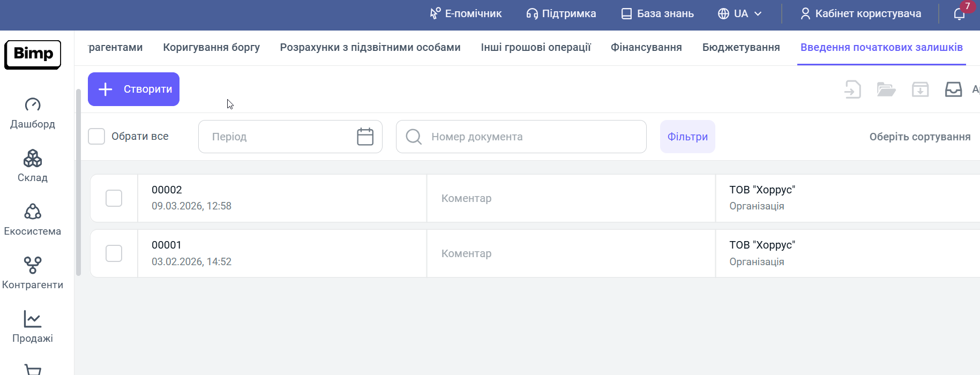Screen dimensions: 980x375
Task: Open the Коригування боргу tab
Action: coord(211,47)
